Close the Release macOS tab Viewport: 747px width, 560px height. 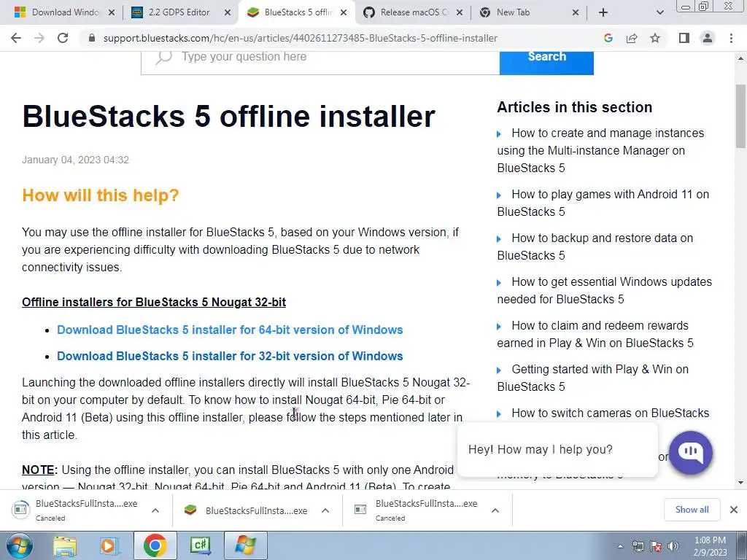[x=460, y=12]
